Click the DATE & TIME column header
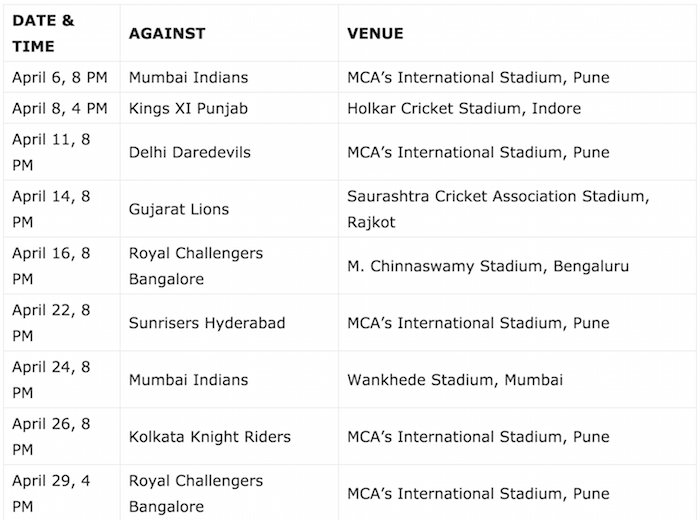The height and width of the screenshot is (520, 700). [46, 33]
